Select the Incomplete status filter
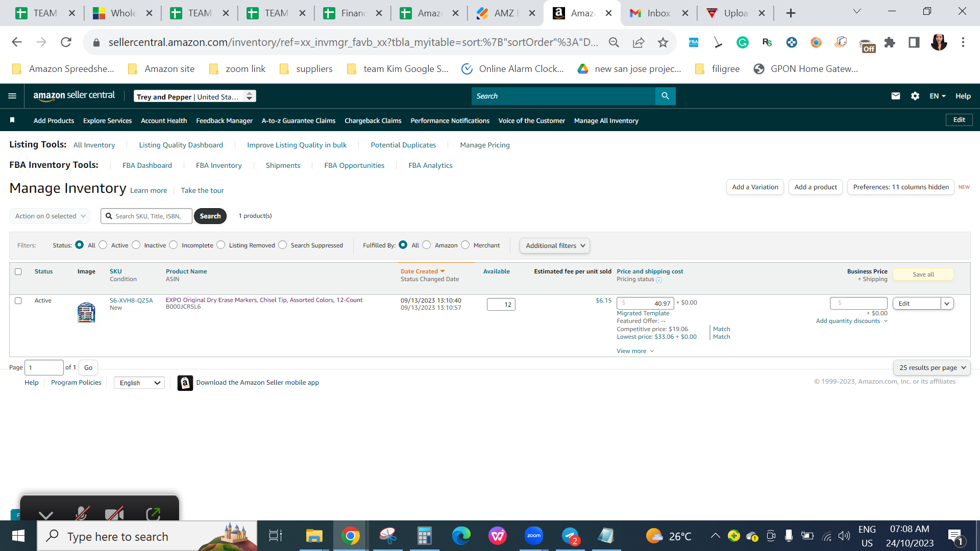Viewport: 980px width, 551px height. [x=174, y=245]
